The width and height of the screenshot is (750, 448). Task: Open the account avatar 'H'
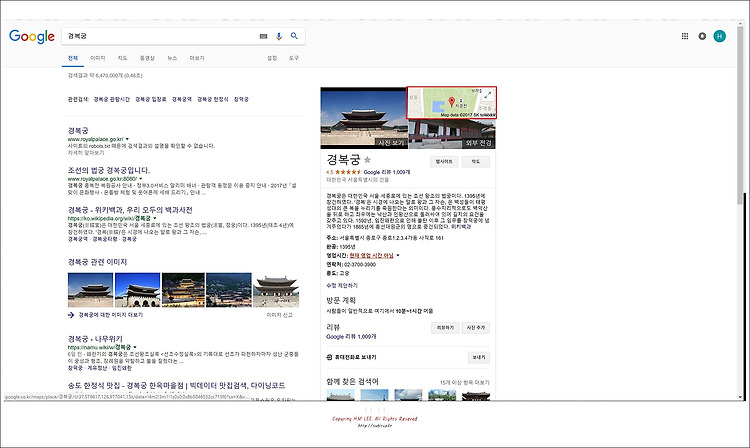tap(719, 36)
